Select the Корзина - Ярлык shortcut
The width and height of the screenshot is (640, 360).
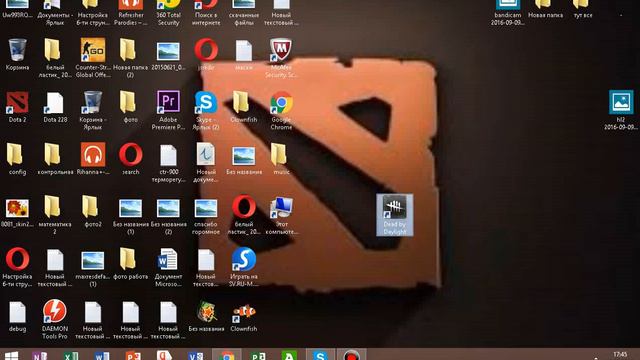pos(93,110)
